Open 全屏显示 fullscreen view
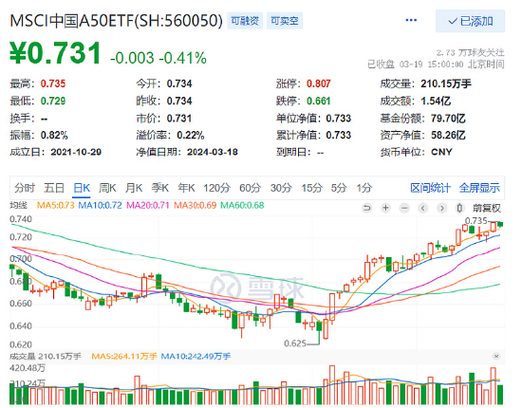Viewport: 522px width, 408px height. [x=479, y=188]
